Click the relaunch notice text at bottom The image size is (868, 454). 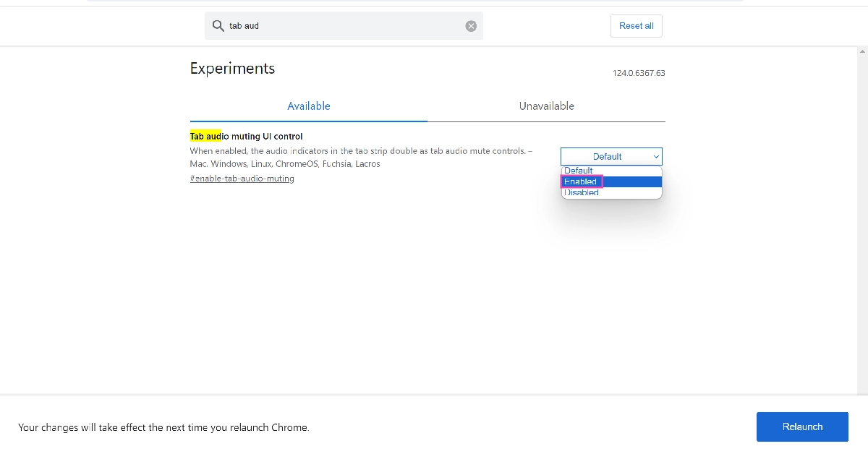pos(164,427)
